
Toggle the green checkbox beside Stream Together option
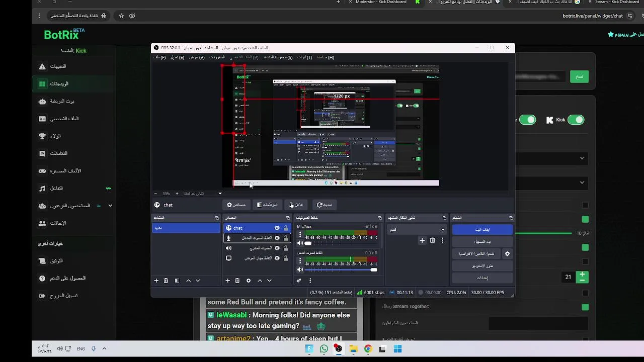[x=585, y=307]
